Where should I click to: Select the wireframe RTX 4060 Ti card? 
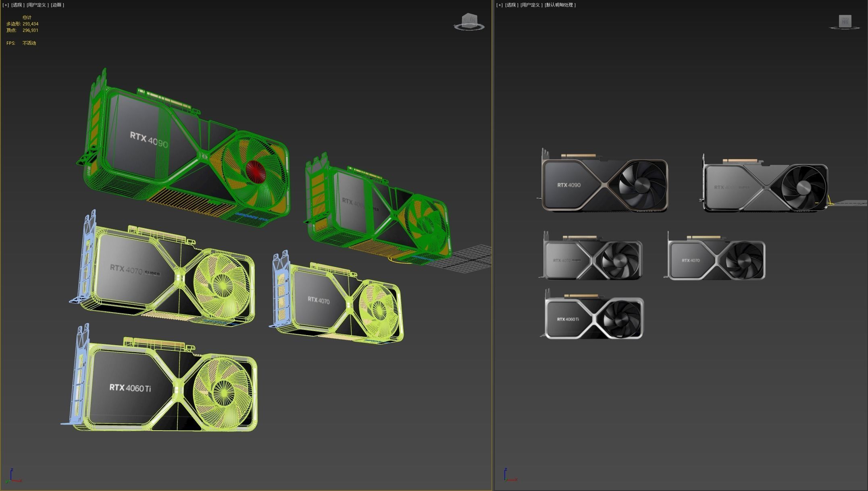tap(129, 387)
